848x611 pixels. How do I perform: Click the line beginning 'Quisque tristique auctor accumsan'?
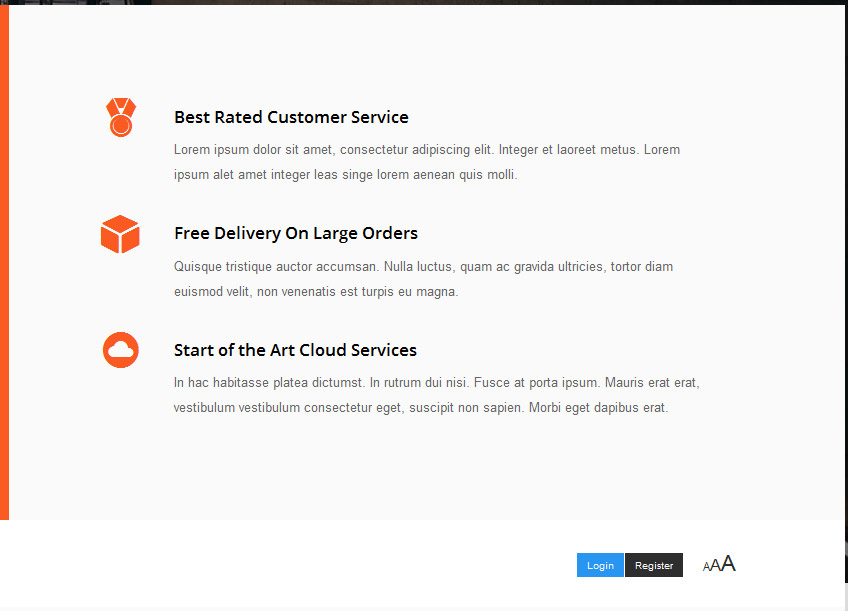(x=423, y=267)
